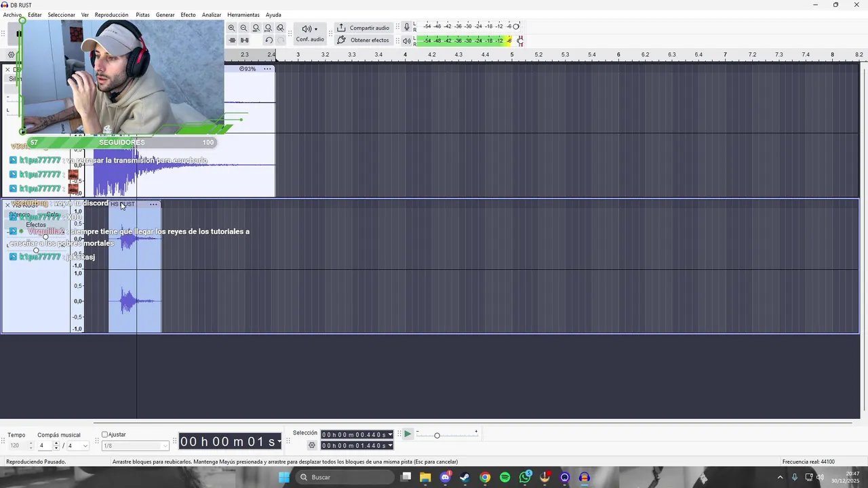Screen dimensions: 868x488
Task: Click the zoom out magnifier icon
Action: click(244, 28)
